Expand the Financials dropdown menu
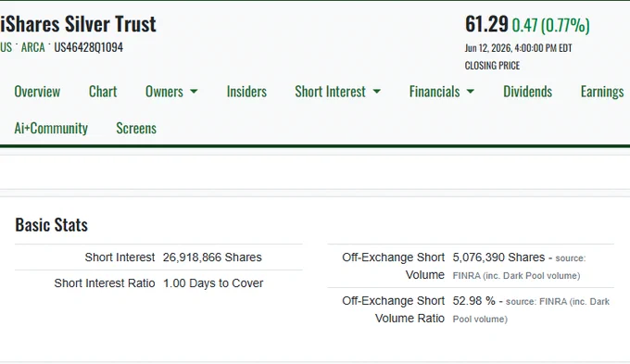The width and height of the screenshot is (630, 364). click(442, 92)
